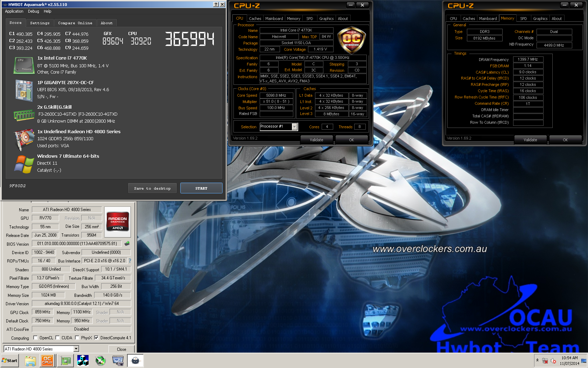Click the START benchmark button
This screenshot has height=368, width=588.
(201, 188)
